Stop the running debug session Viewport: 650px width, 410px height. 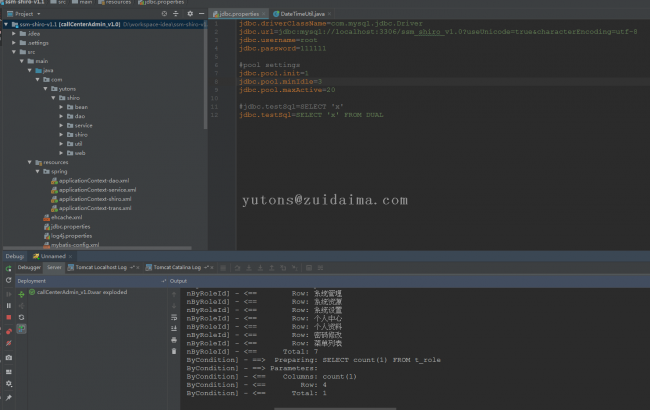(9, 317)
